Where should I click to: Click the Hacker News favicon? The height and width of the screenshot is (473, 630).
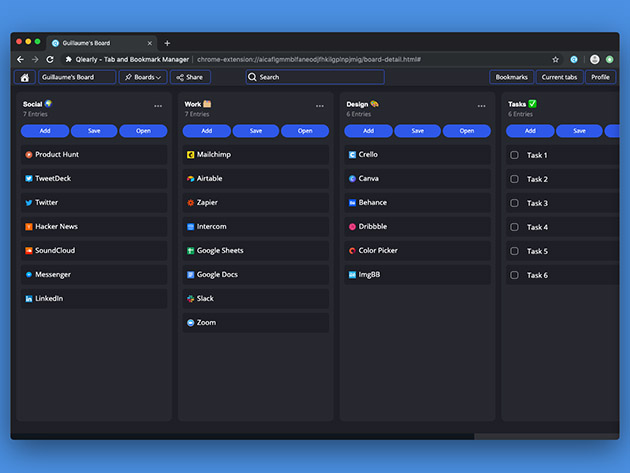tap(29, 227)
